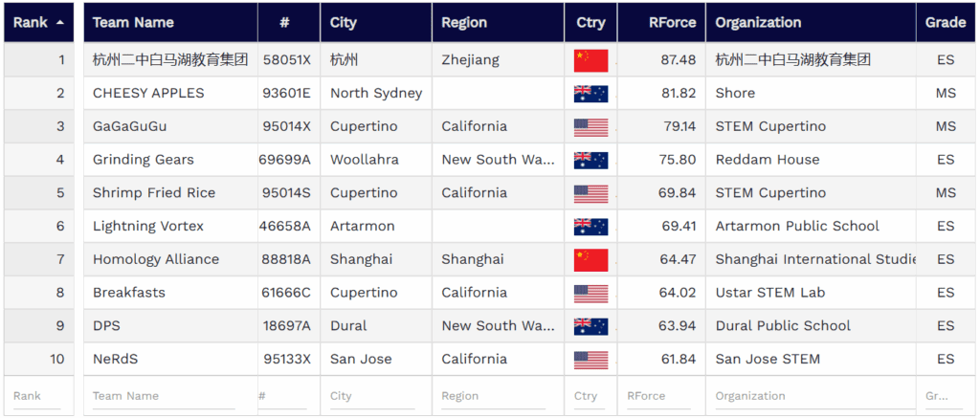Toggle the Rank column sort arrow

click(x=60, y=22)
